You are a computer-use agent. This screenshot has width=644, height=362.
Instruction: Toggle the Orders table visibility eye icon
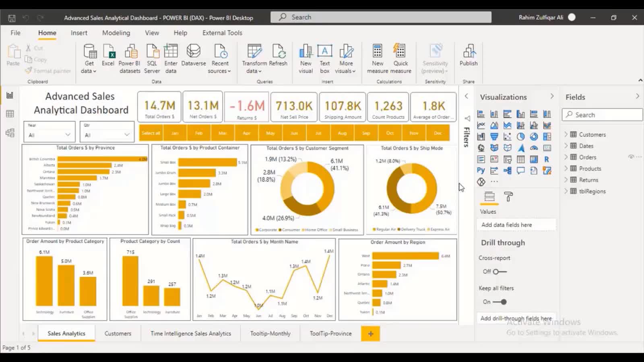pyautogui.click(x=631, y=157)
